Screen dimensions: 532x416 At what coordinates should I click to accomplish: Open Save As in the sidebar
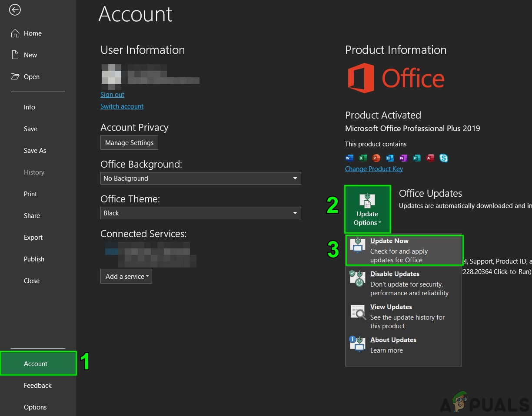pos(35,151)
